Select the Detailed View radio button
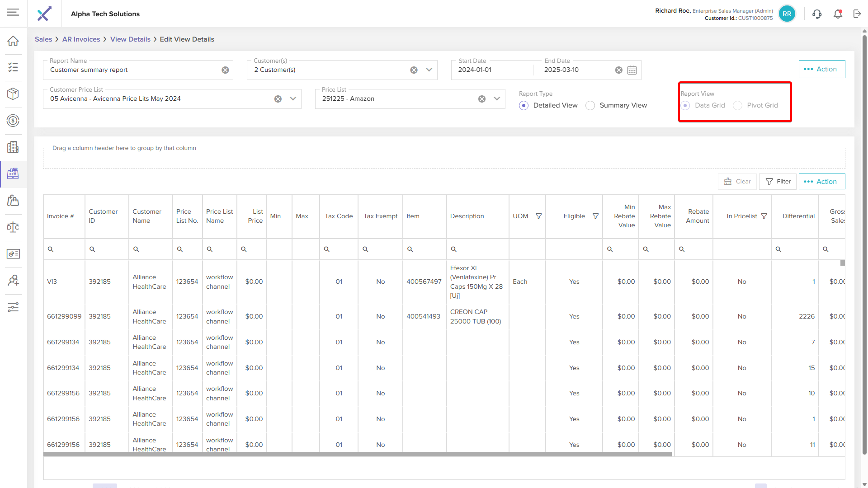Screen dimensions: 868x488 (x=524, y=106)
